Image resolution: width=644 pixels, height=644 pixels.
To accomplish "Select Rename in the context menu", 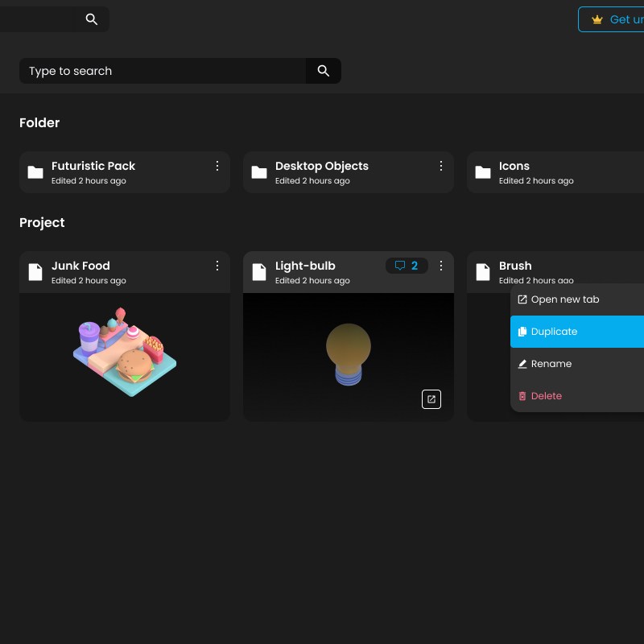I will (551, 364).
